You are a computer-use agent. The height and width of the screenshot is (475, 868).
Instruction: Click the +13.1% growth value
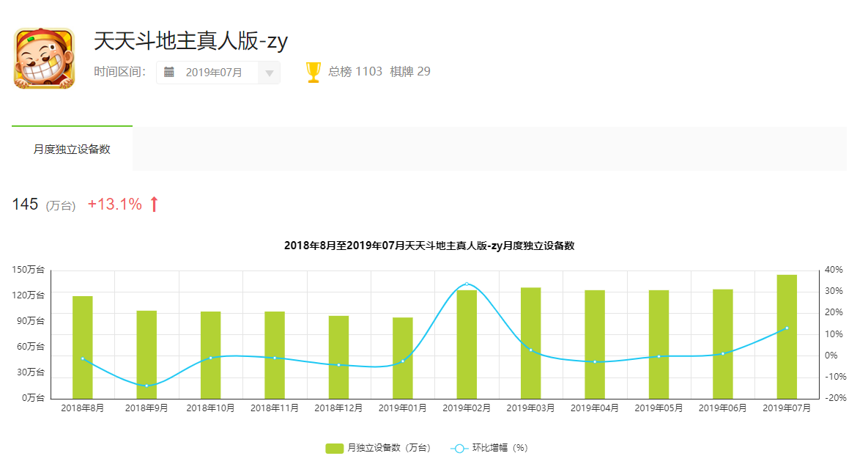tap(114, 205)
